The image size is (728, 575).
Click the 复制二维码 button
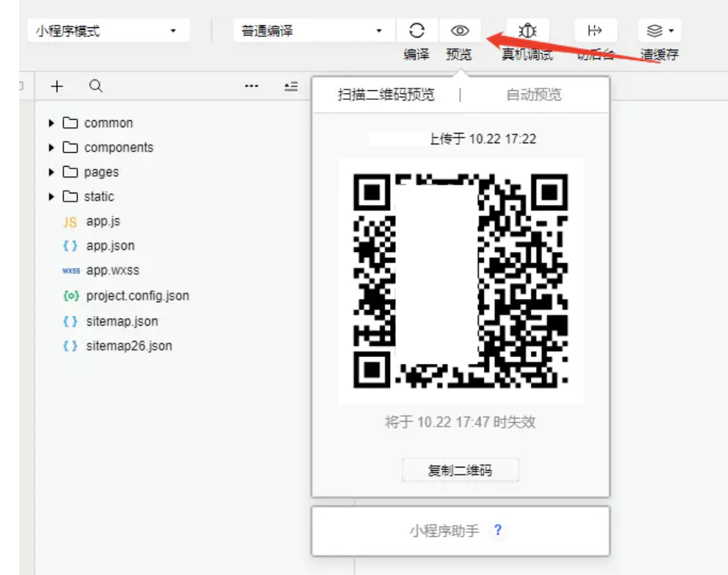(x=459, y=470)
